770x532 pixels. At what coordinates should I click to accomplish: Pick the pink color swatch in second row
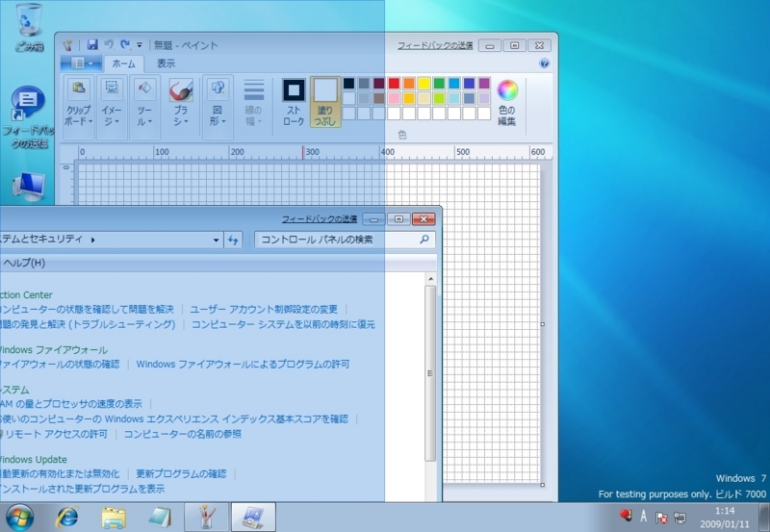[x=394, y=98]
